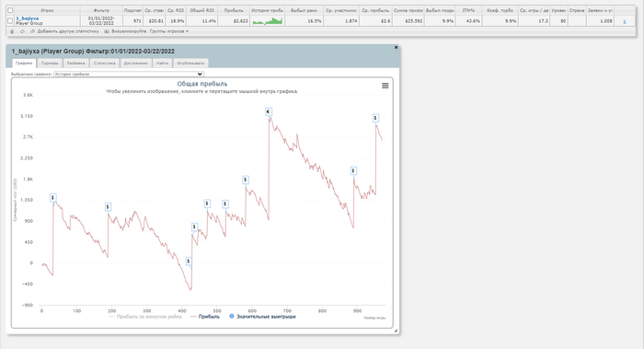This screenshot has width=644, height=349.
Task: Close the 1_bajiyxa chart panel
Action: 396,47
